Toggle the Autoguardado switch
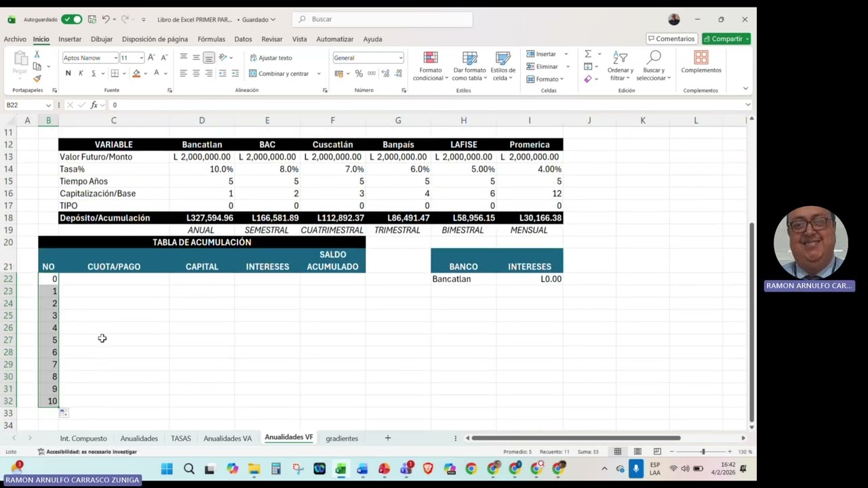Screen dimensions: 868x488 coord(71,19)
